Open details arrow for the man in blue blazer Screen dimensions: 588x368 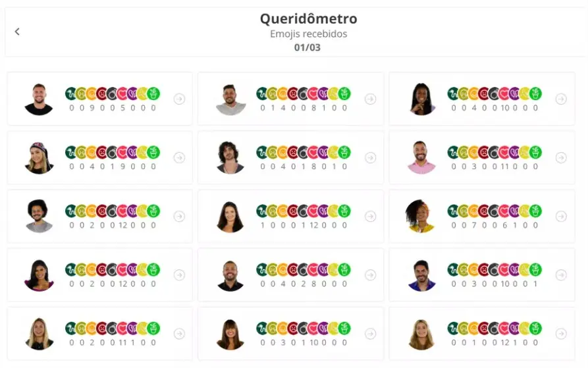(561, 275)
